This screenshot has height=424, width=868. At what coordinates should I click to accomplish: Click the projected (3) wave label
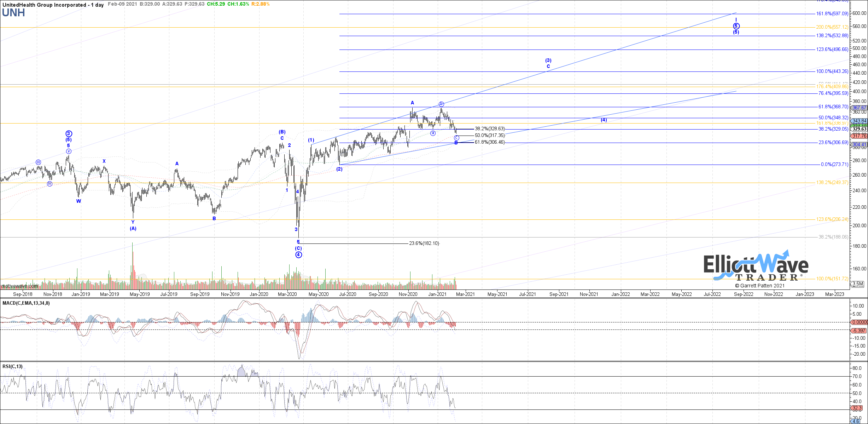(548, 61)
